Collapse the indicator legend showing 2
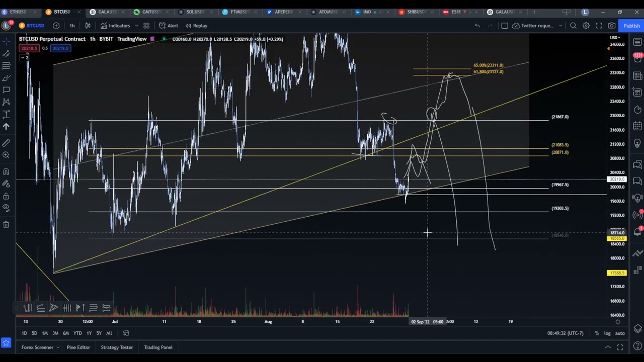Viewport: 644px width, 362px height. (x=24, y=57)
